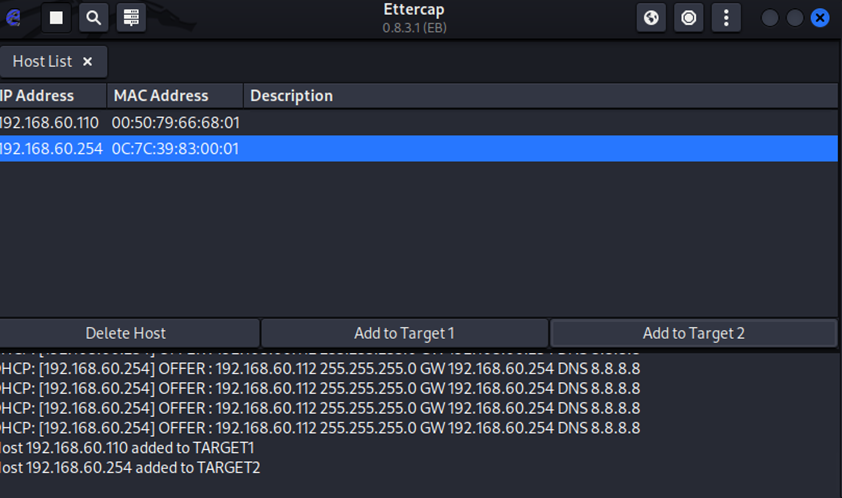Click MAC address 00:50:79:66:68:01
Image resolution: width=842 pixels, height=498 pixels.
pos(176,122)
